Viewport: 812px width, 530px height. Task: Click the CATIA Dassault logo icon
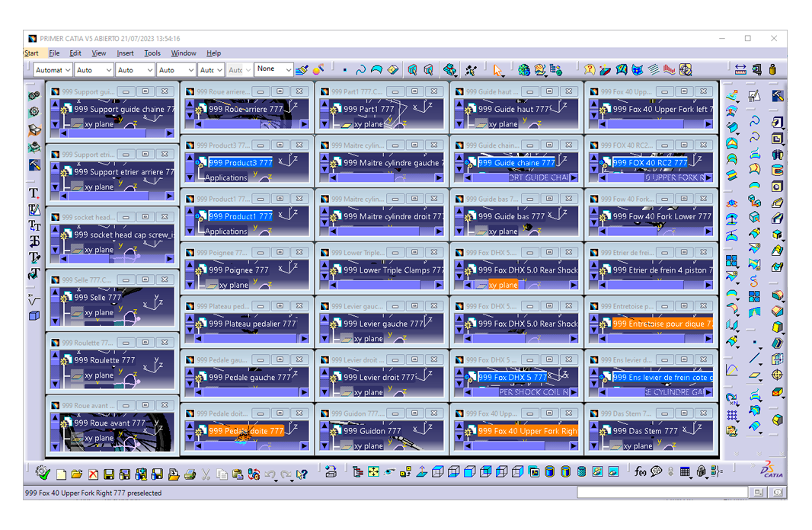771,470
